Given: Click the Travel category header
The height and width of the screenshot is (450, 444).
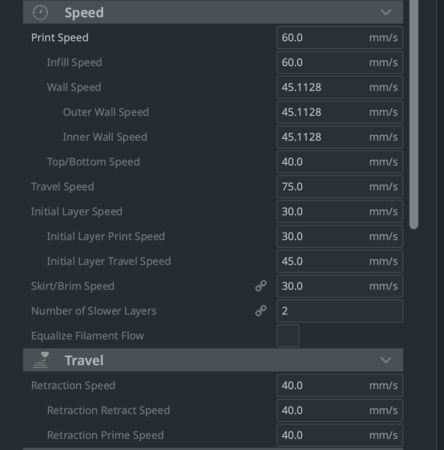Looking at the screenshot, I should coord(213,360).
